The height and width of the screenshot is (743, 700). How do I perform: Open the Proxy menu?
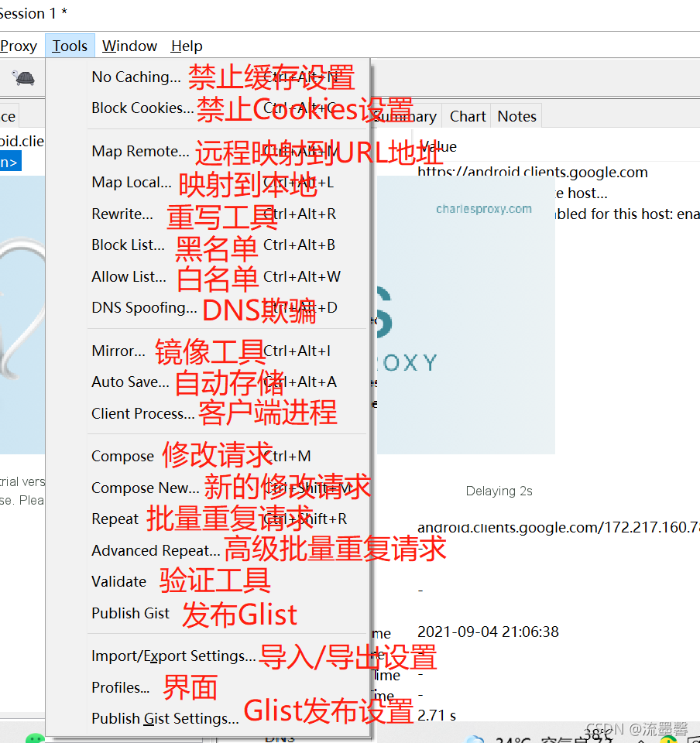[19, 46]
